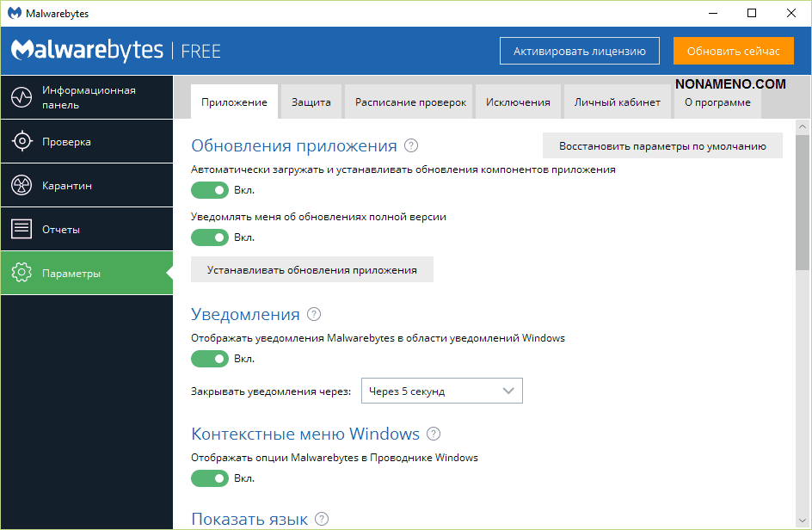Image resolution: width=812 pixels, height=530 pixels.
Task: Click help icon beside Уведомления heading
Action: pos(314,314)
